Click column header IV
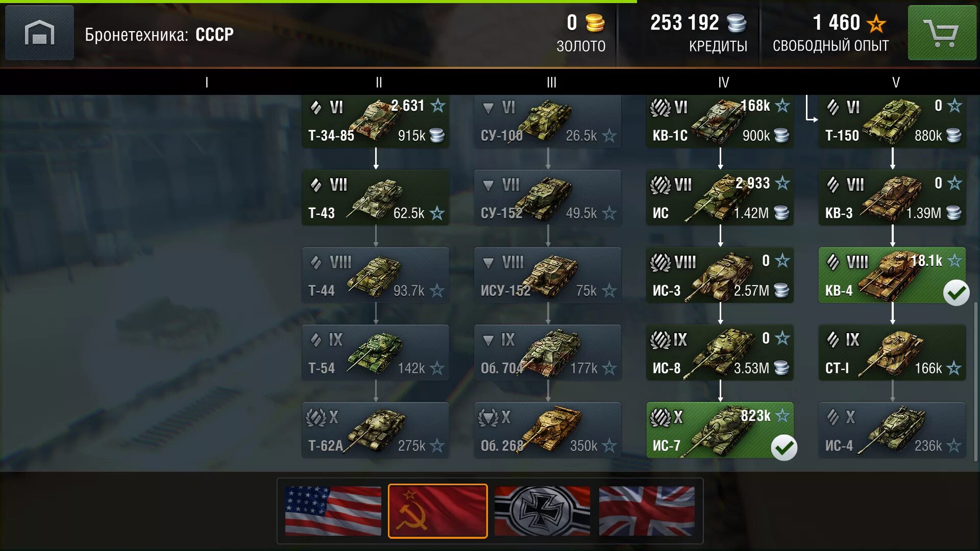This screenshot has width=980, height=551. click(723, 82)
